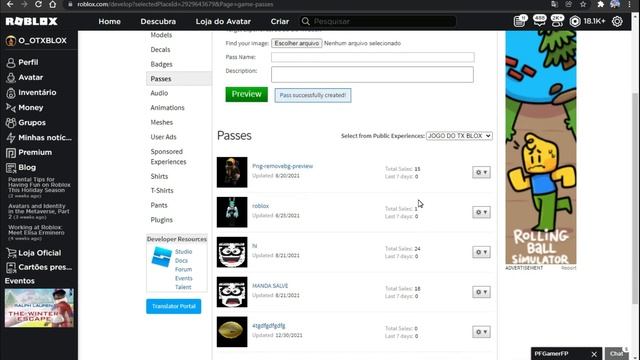Open Robux balance 18.1K+
The height and width of the screenshot is (360, 640).
[587, 21]
